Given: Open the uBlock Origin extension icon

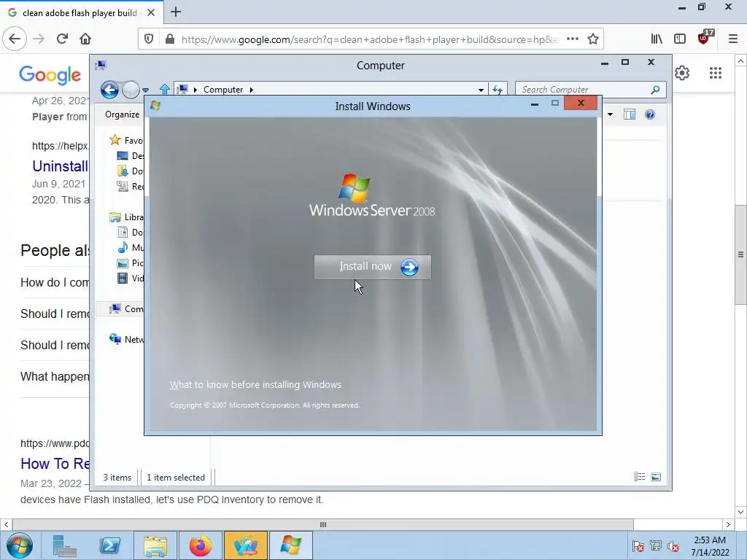Looking at the screenshot, I should [x=704, y=38].
